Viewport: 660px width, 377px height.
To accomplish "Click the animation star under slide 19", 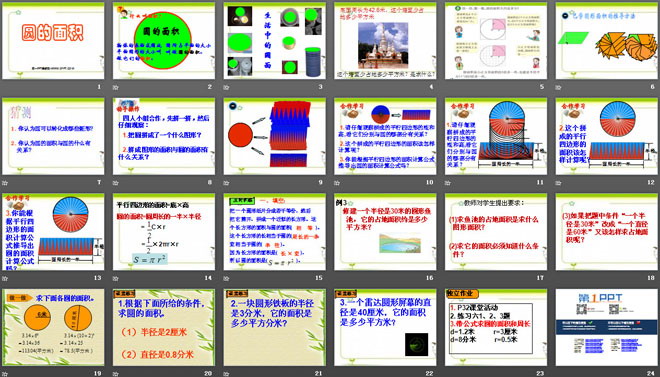I will [5, 373].
